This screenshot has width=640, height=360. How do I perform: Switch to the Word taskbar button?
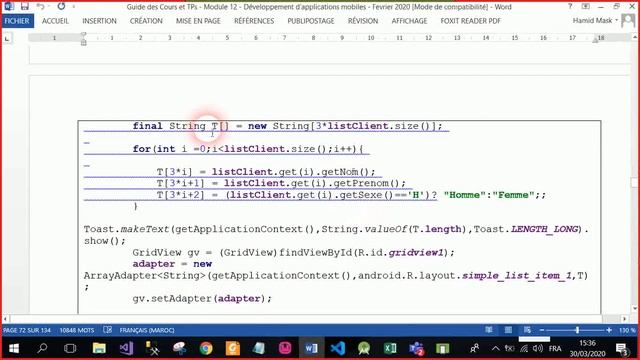point(311,348)
